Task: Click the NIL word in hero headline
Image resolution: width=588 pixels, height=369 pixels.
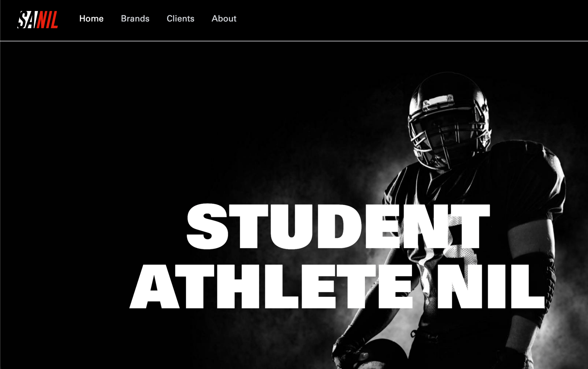Action: (x=491, y=286)
